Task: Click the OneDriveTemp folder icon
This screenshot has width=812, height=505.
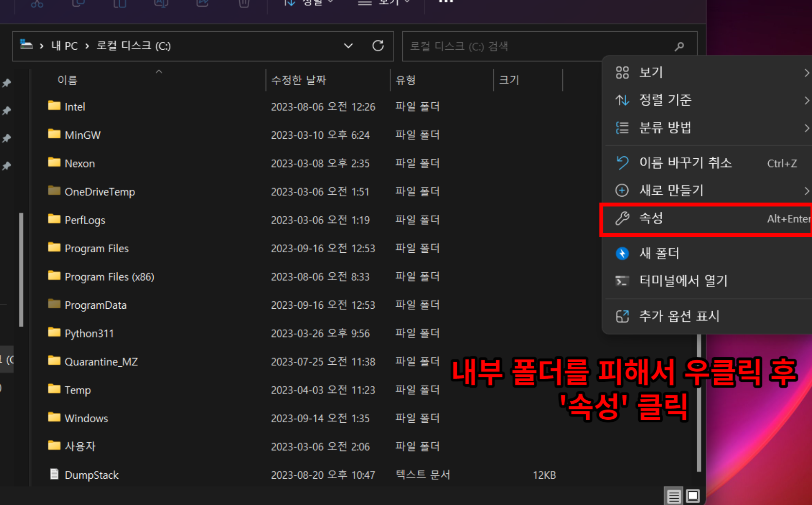Action: click(54, 190)
